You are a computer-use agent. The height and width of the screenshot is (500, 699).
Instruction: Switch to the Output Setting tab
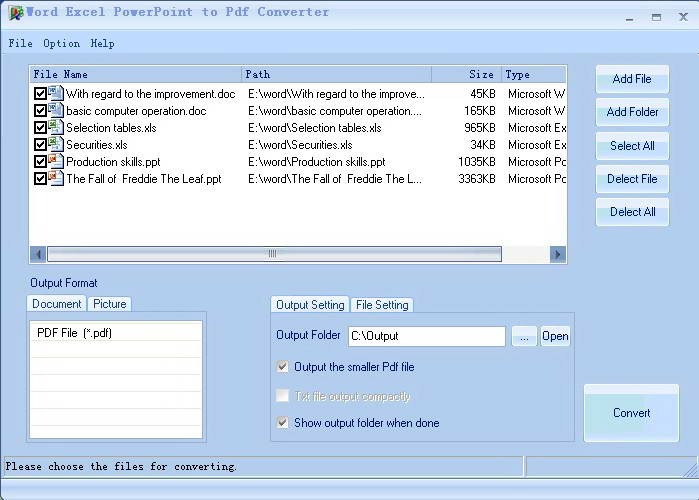coord(310,305)
